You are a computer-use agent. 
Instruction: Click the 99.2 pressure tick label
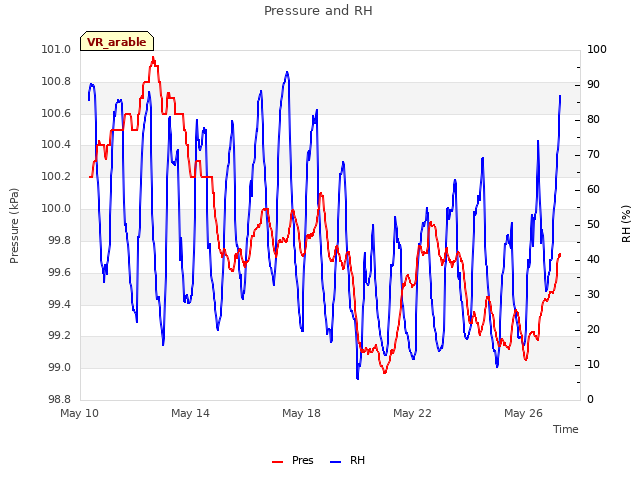point(60,336)
